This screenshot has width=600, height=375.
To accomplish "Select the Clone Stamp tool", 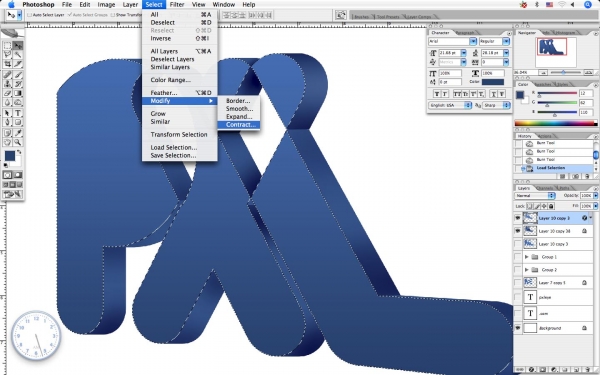I will [x=7, y=84].
